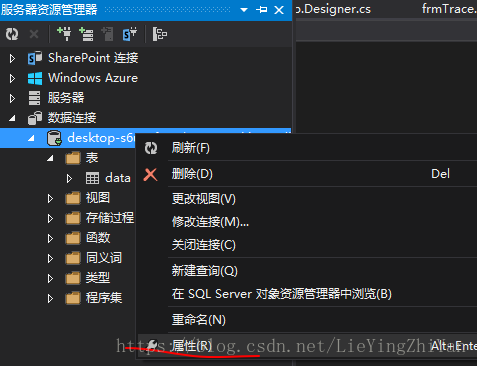Select the 类型 folder
The image size is (477, 366).
[98, 278]
